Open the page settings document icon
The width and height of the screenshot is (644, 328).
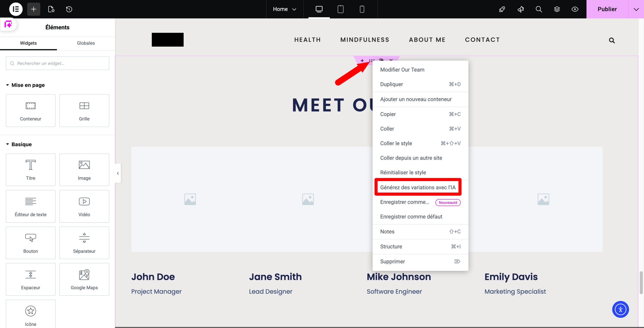(51, 9)
